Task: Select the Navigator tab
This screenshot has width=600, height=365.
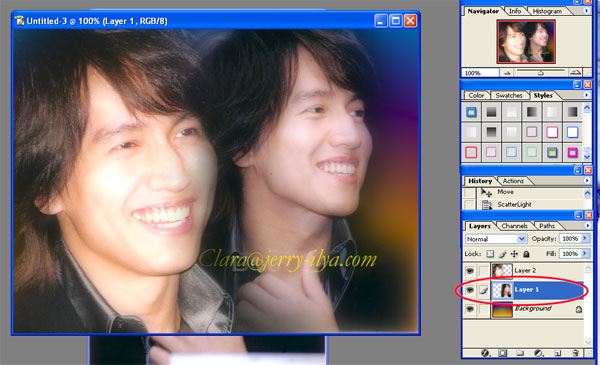Action: (x=483, y=11)
